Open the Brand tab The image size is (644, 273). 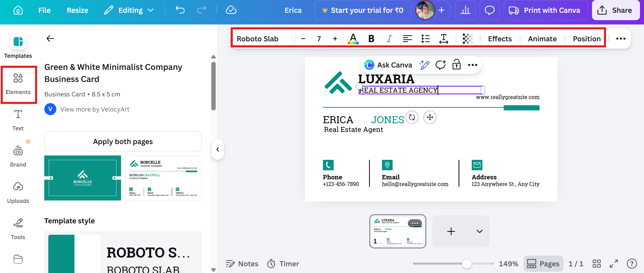18,156
